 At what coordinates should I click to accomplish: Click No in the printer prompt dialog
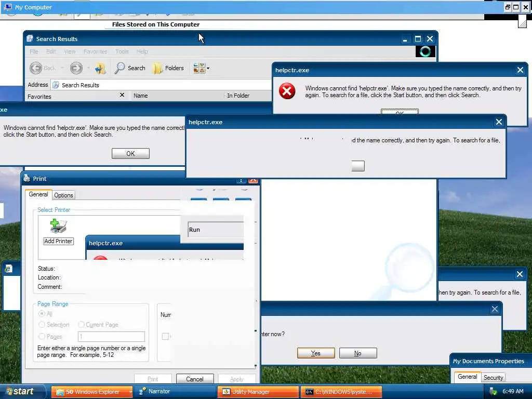click(x=358, y=353)
